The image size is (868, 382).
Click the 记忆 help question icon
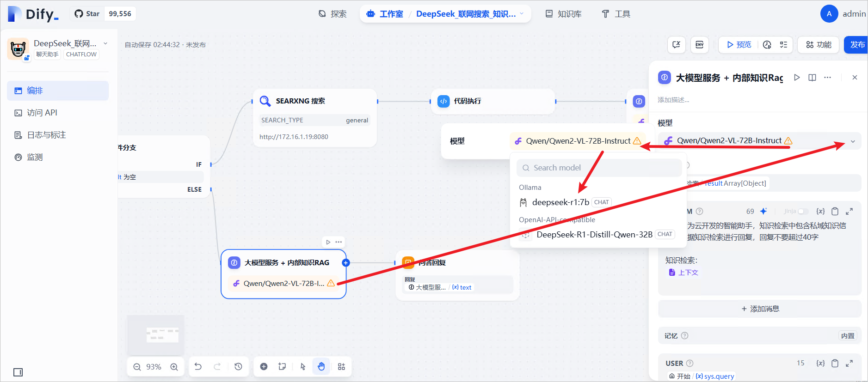coord(685,336)
